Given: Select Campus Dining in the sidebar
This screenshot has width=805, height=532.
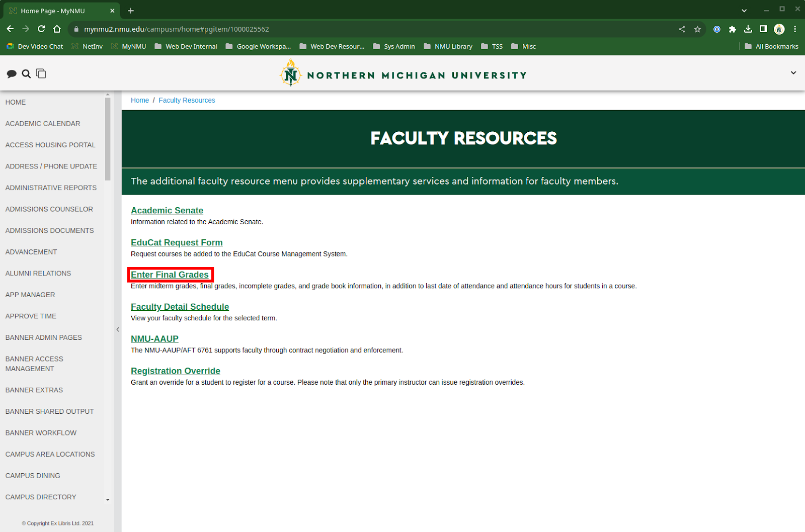Looking at the screenshot, I should pyautogui.click(x=33, y=476).
